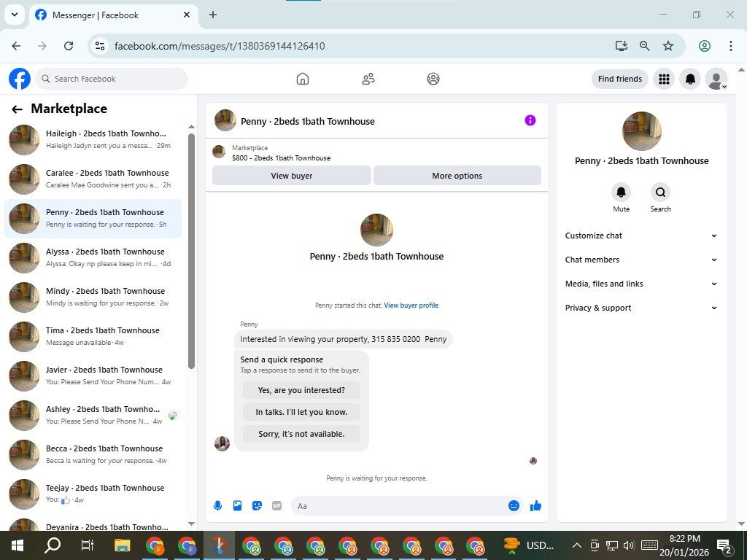Bookmark this page with the star
Image resolution: width=747 pixels, height=560 pixels.
(x=668, y=46)
